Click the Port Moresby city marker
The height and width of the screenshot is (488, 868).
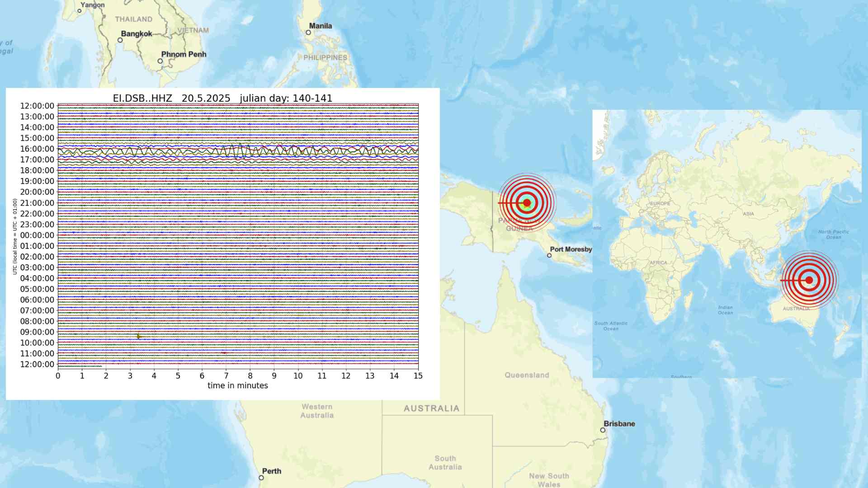pos(549,255)
